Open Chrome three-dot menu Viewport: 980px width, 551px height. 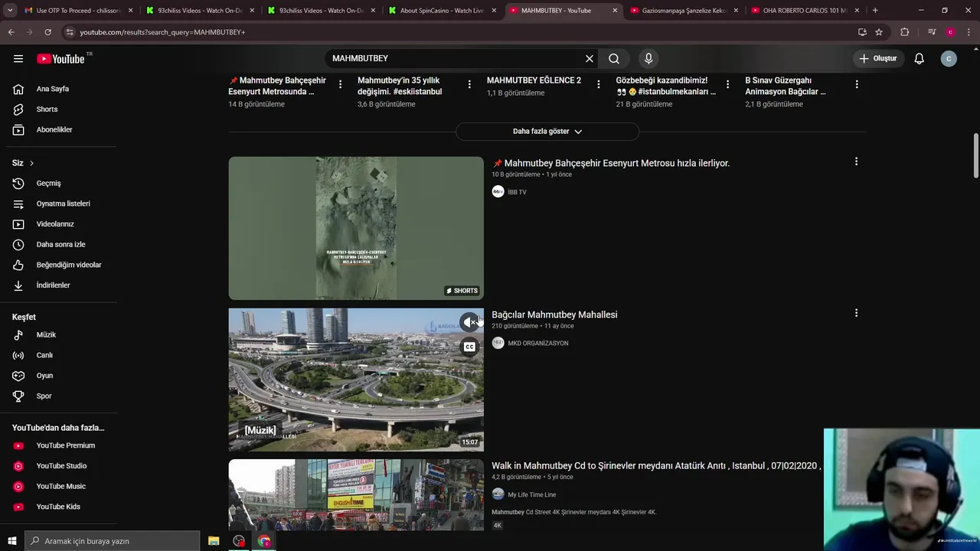969,32
